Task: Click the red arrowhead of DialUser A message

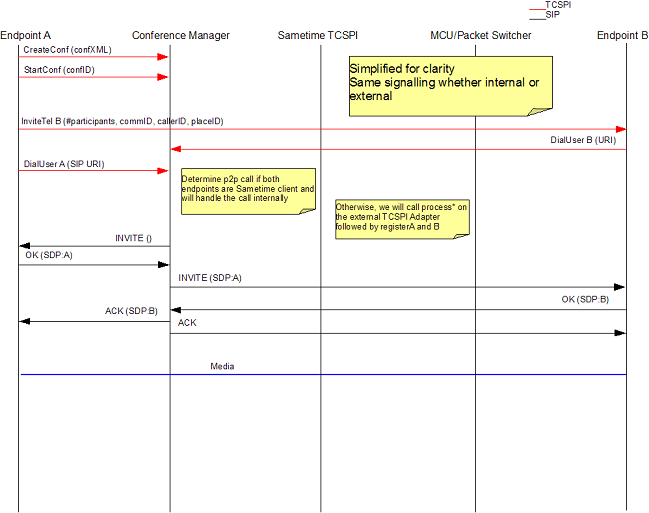Action: click(163, 171)
